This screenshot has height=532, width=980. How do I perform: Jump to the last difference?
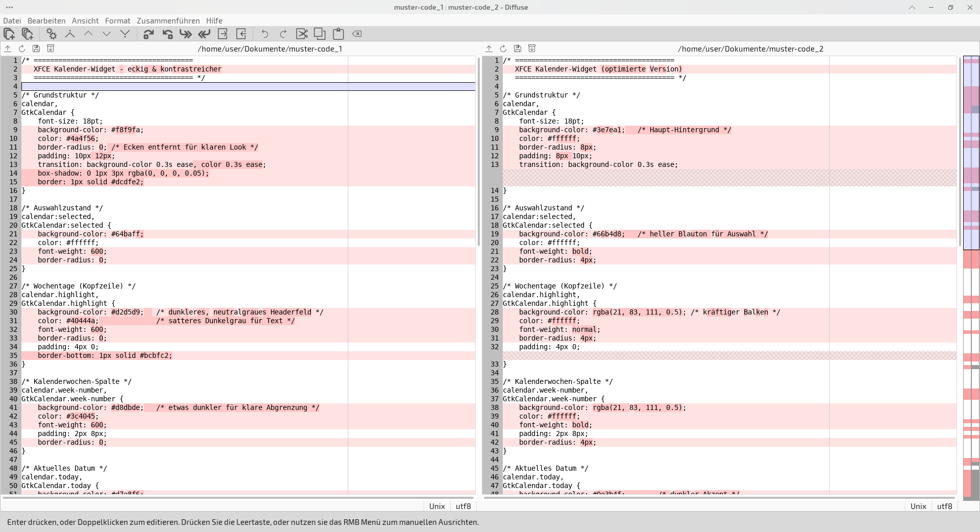(x=125, y=34)
